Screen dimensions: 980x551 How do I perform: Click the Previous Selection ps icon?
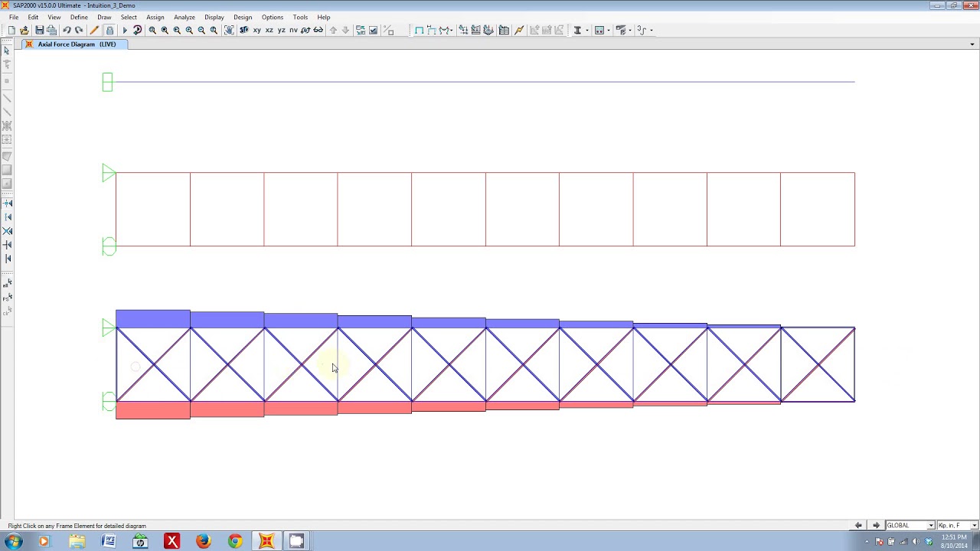pos(8,298)
